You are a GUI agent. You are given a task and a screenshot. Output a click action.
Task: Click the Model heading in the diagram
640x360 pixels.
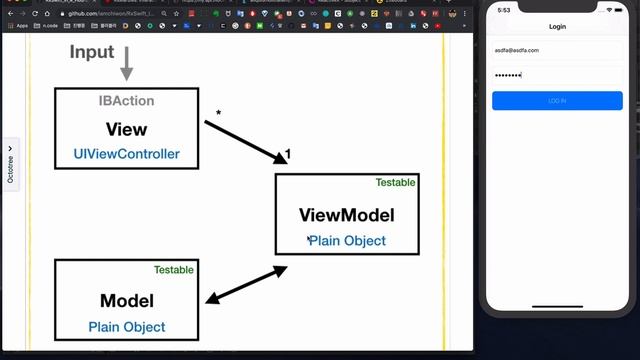[127, 301]
